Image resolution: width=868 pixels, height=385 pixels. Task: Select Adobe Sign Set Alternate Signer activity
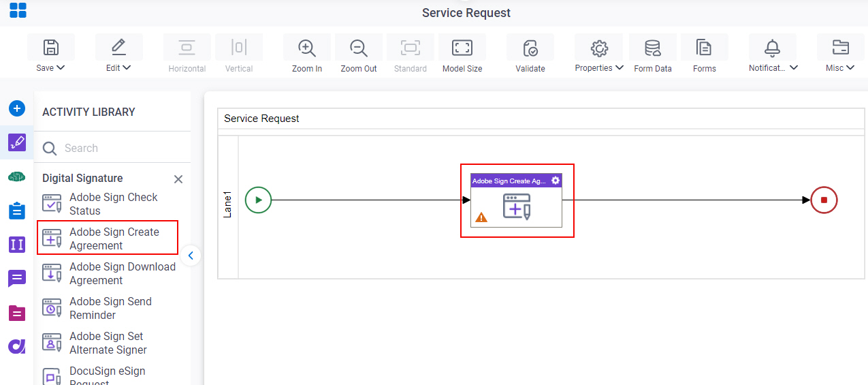[x=108, y=343]
